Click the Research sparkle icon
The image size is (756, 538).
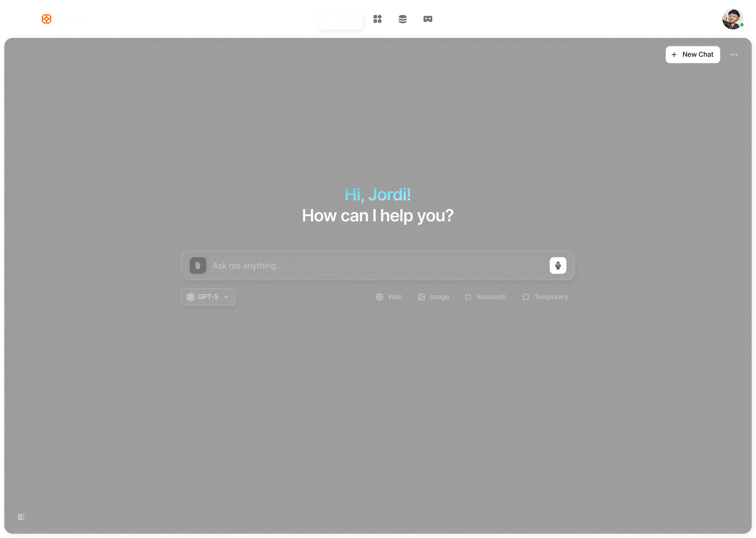click(469, 297)
